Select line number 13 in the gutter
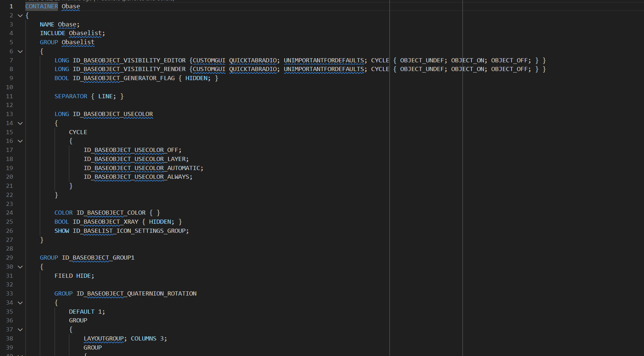The width and height of the screenshot is (644, 356). click(9, 114)
